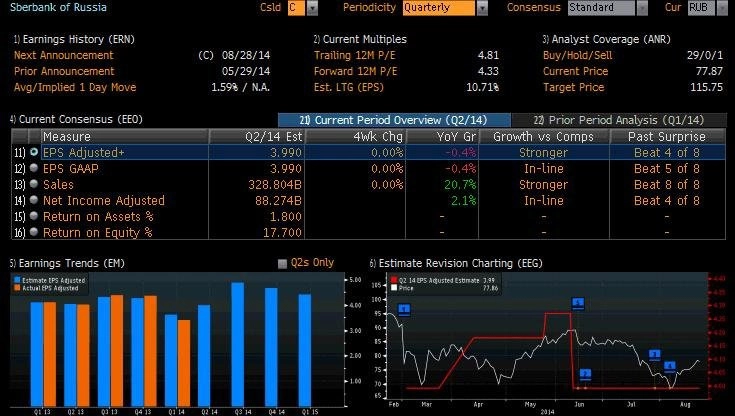
Task: Click event marker 2 in early June on chart
Action: 585,374
